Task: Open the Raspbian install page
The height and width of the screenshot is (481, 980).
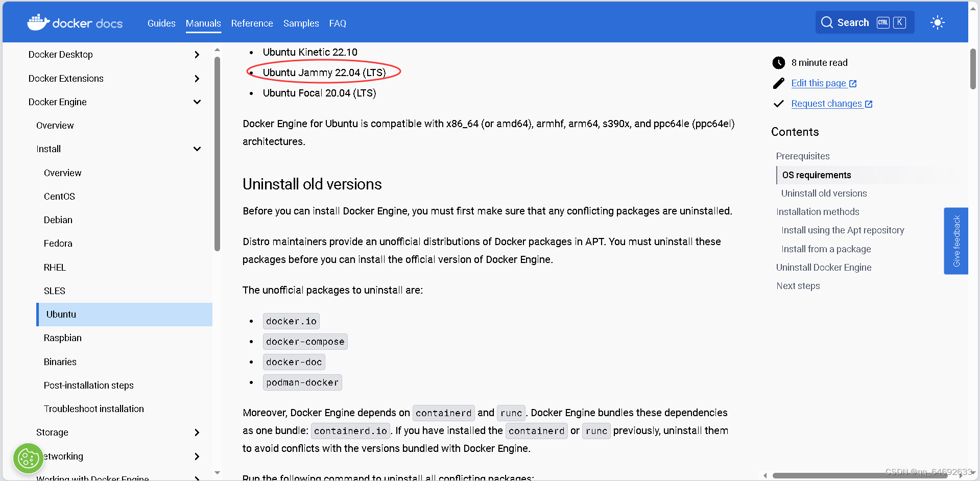Action: tap(63, 338)
